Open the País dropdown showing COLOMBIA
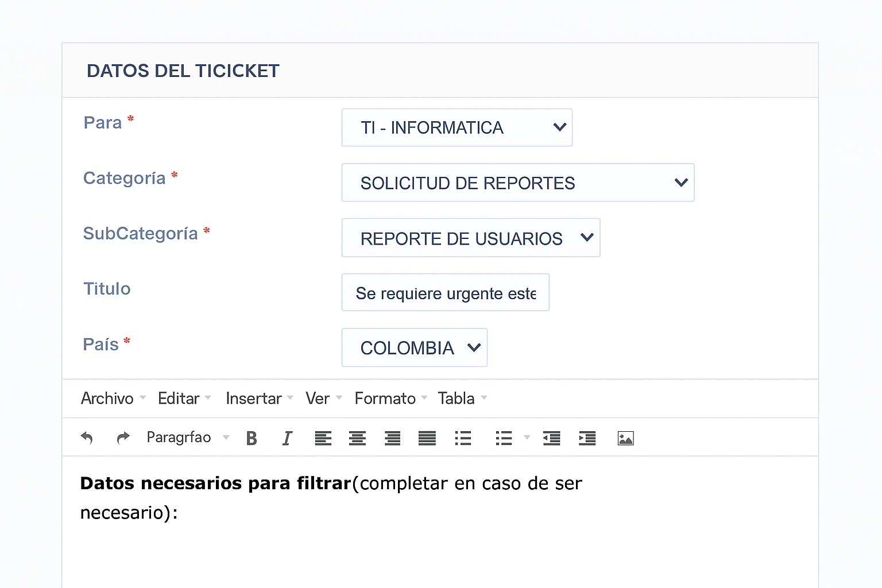Image resolution: width=882 pixels, height=588 pixels. [x=414, y=347]
